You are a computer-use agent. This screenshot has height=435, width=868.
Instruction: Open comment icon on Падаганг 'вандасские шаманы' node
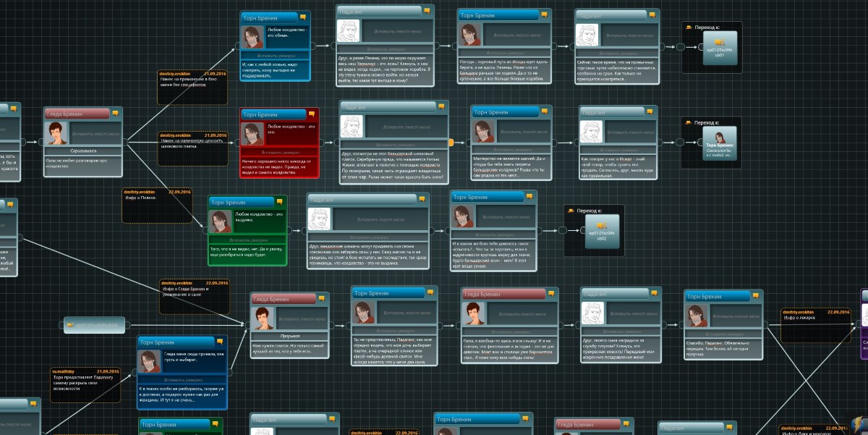tap(421, 198)
